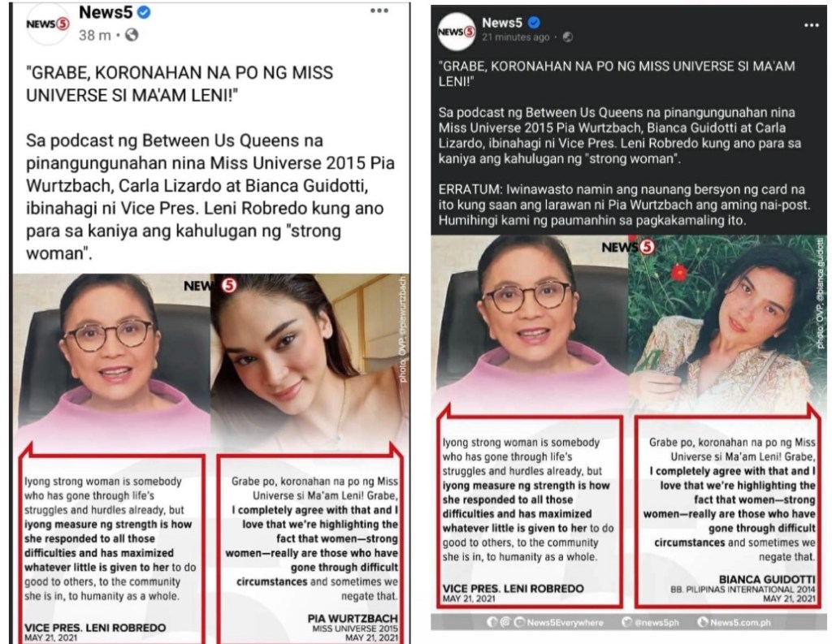
Task: Click the News5 profile picture on the light post
Action: [x=47, y=24]
